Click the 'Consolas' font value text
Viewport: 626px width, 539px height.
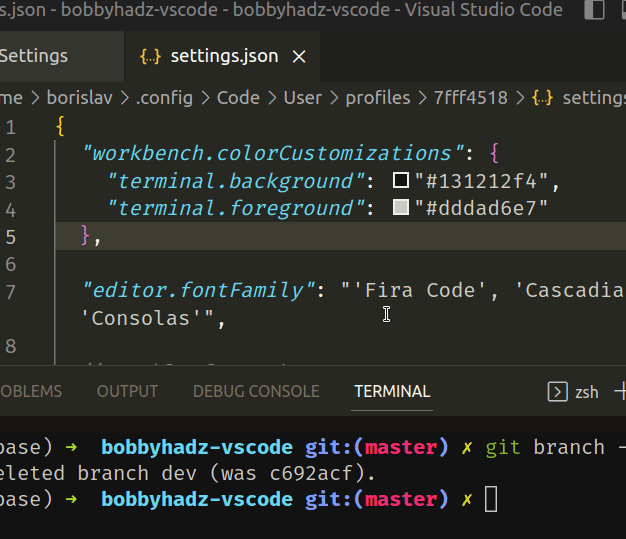tap(141, 318)
